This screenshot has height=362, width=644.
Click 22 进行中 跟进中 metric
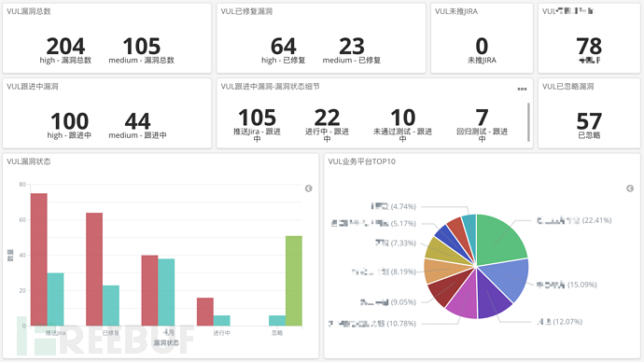click(327, 125)
